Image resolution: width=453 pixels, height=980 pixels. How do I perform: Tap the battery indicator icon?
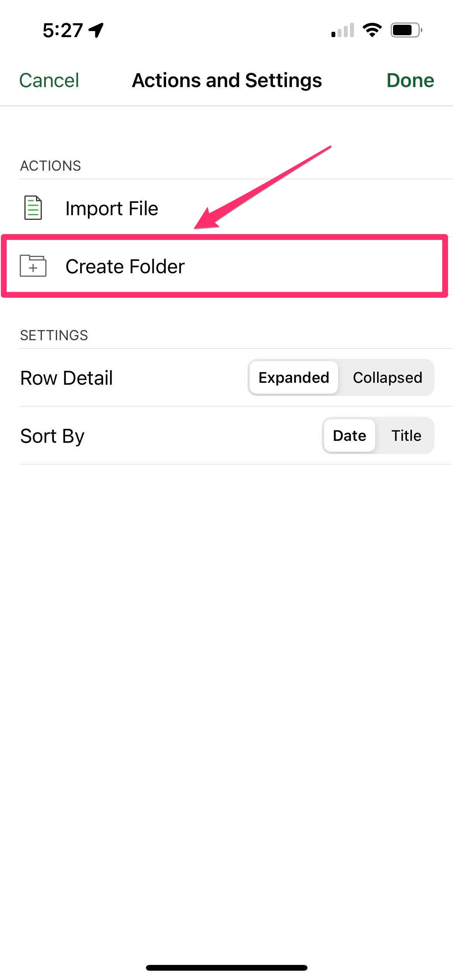pos(406,30)
